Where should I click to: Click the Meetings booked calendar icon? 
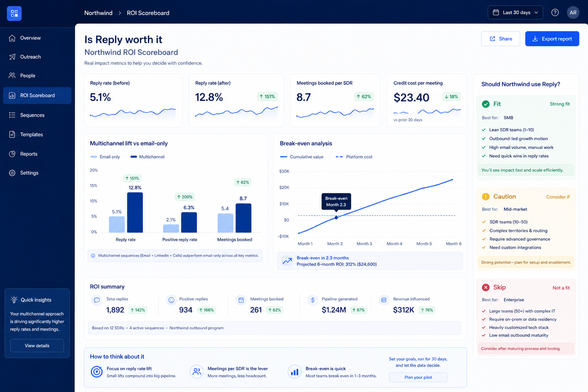241,300
